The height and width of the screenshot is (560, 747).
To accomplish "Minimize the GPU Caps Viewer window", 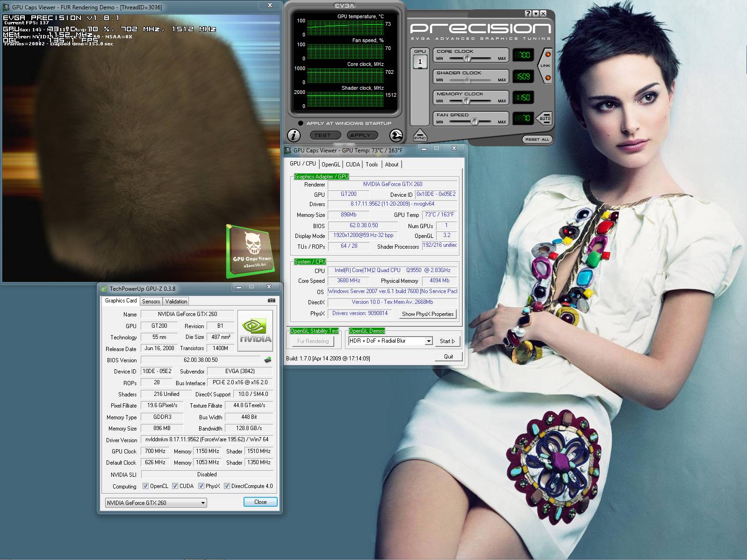I will 424,148.
